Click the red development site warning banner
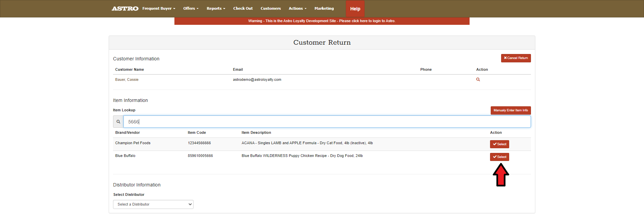Image resolution: width=644 pixels, height=223 pixels. (322, 21)
